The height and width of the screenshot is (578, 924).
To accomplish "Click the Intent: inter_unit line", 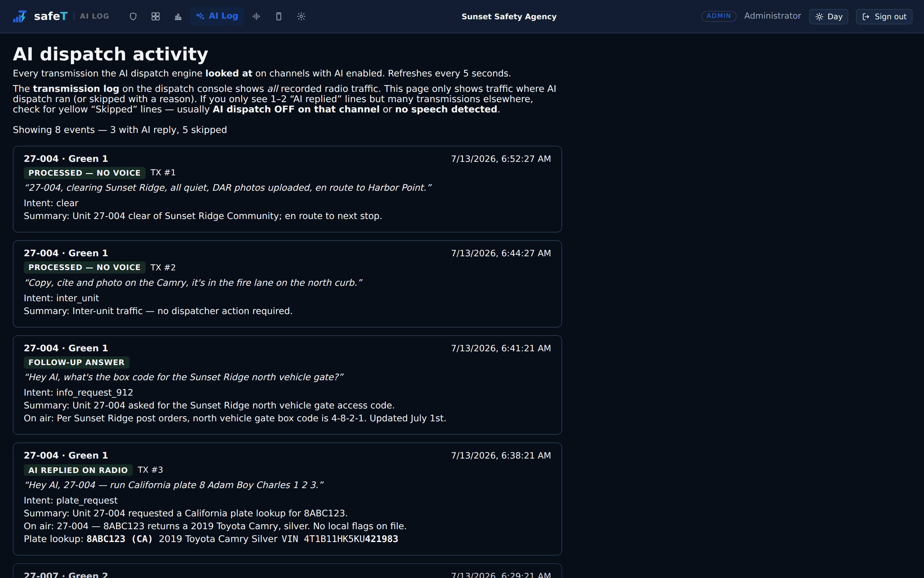I will (x=61, y=298).
